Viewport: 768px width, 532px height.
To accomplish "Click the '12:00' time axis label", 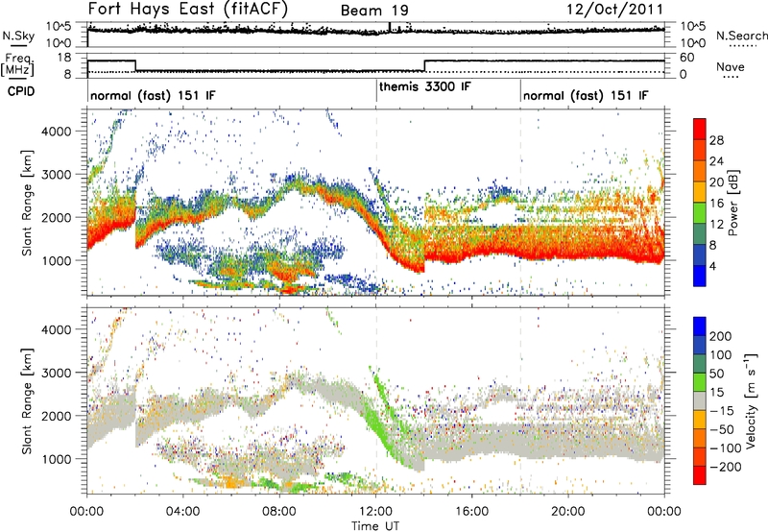I will click(375, 512).
